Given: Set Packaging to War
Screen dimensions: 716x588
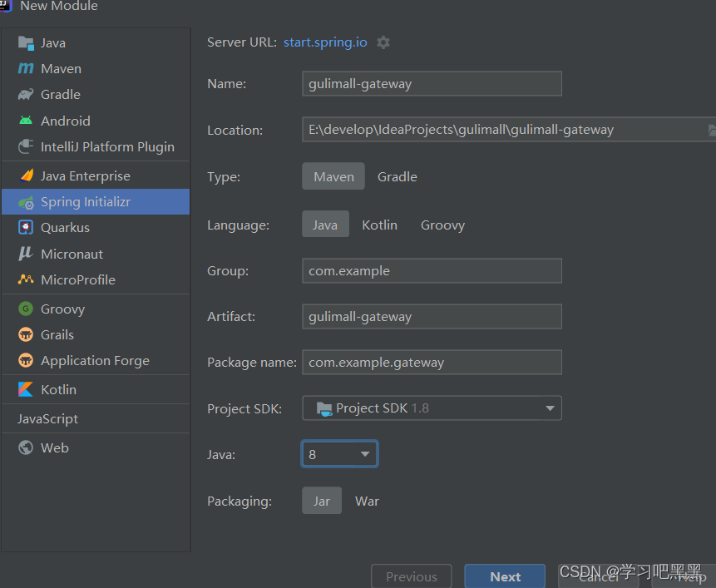Looking at the screenshot, I should click(367, 501).
